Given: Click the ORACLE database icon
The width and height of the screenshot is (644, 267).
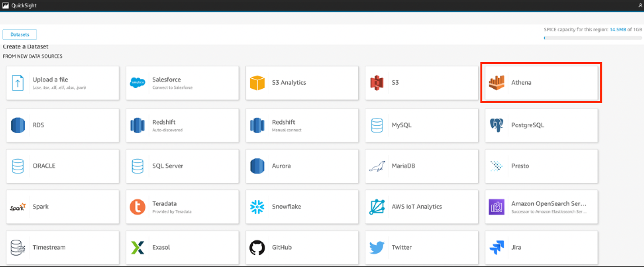Looking at the screenshot, I should [18, 166].
